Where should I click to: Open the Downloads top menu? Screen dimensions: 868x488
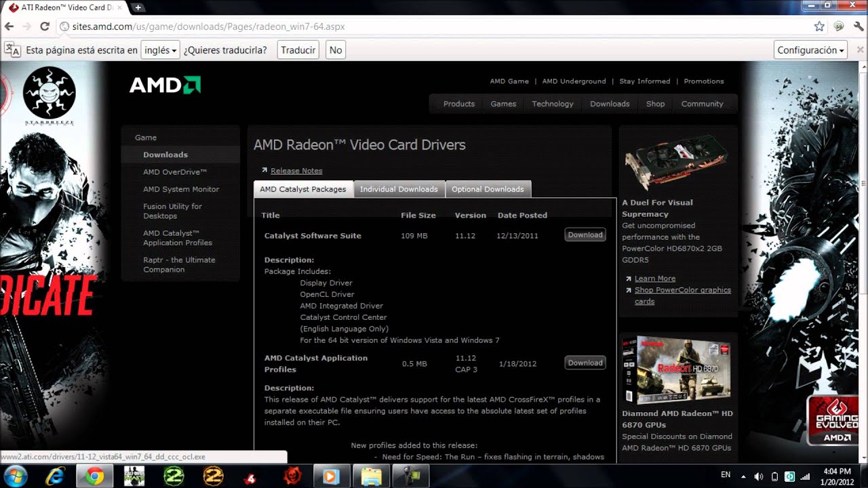point(610,104)
